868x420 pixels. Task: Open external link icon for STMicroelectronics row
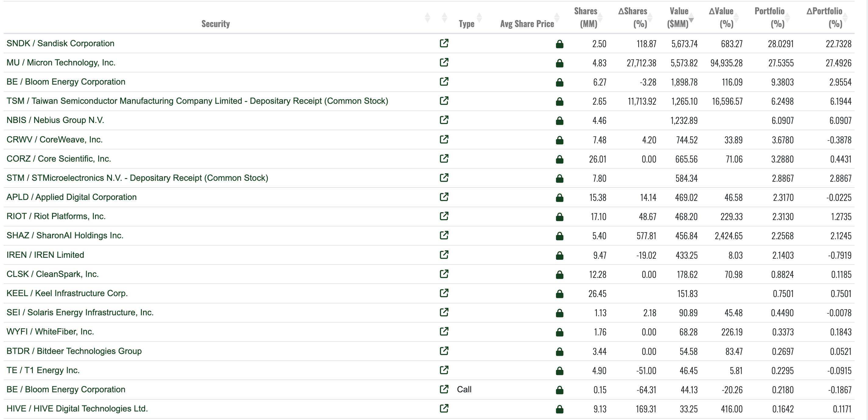tap(444, 178)
